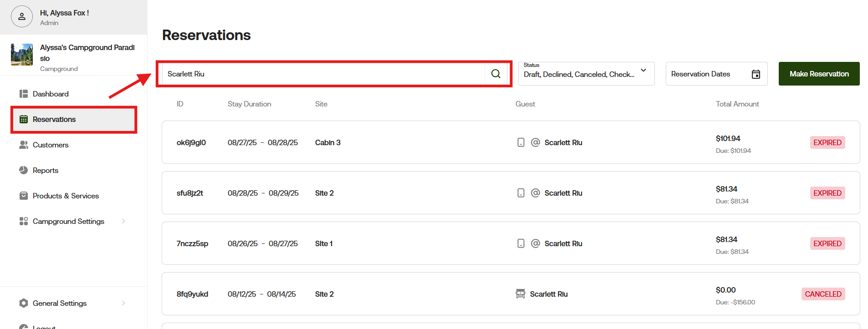Viewport: 868px width, 329px height.
Task: Click RV icon in 8fq9yukd row
Action: tap(520, 294)
